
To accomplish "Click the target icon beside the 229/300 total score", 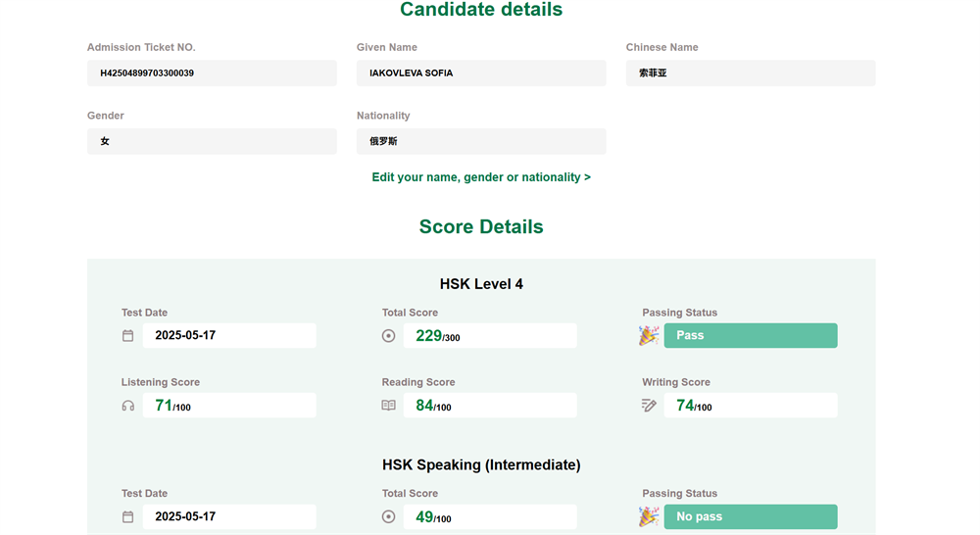I will [388, 336].
